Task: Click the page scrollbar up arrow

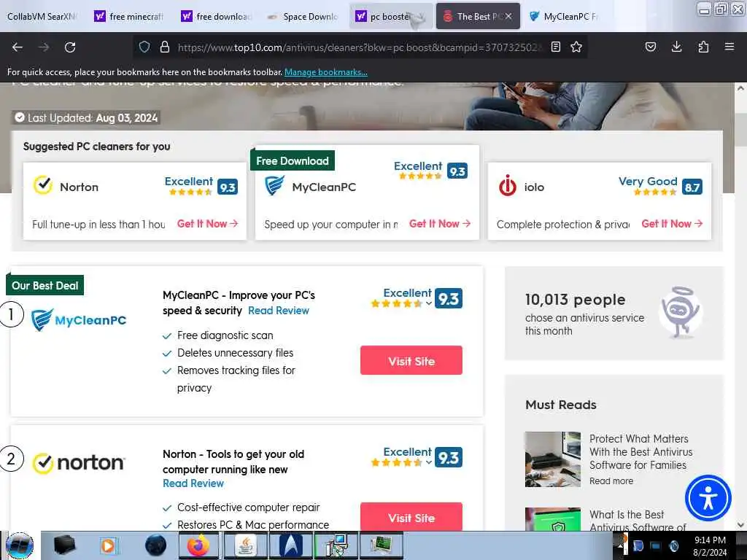Action: tap(740, 88)
